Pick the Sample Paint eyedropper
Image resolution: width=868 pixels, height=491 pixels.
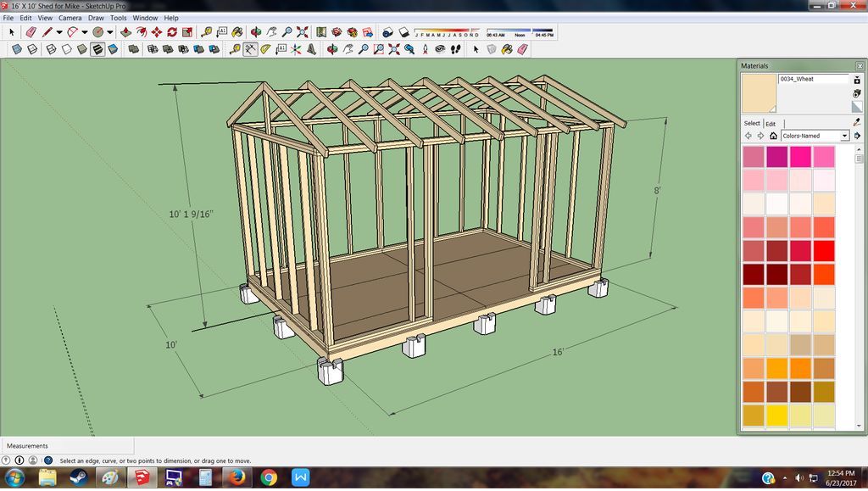point(857,122)
